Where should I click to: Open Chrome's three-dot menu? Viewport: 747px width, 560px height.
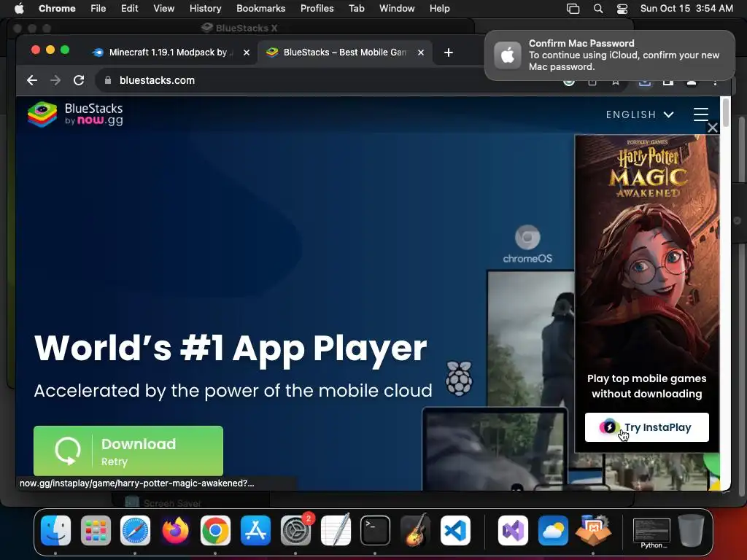pyautogui.click(x=715, y=82)
